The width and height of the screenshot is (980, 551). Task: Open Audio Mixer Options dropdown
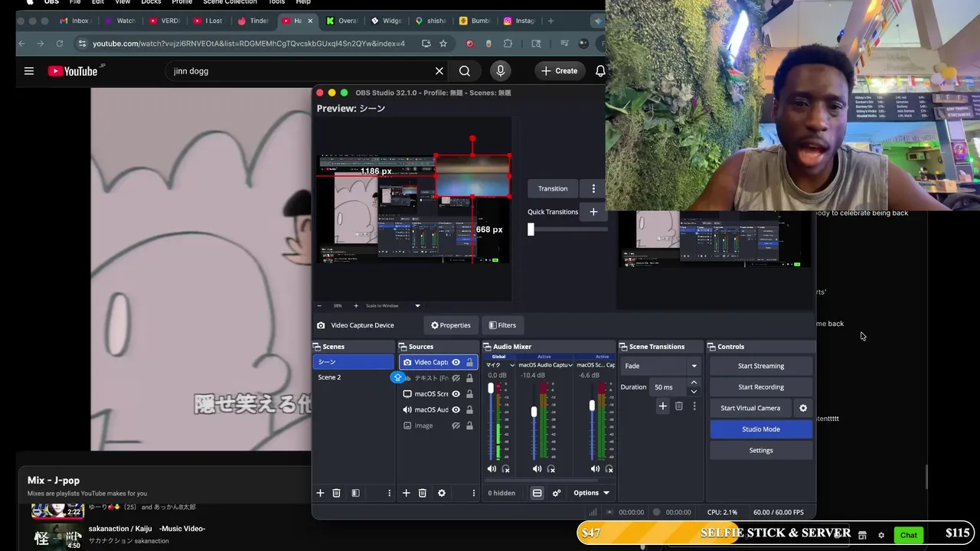click(x=591, y=494)
